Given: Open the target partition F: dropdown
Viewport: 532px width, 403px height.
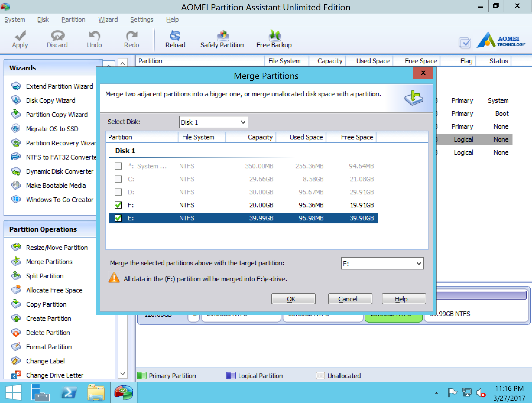Looking at the screenshot, I should tap(382, 263).
